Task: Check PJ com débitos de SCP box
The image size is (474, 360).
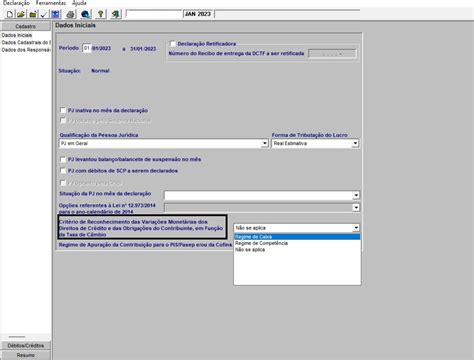Action: tap(63, 171)
